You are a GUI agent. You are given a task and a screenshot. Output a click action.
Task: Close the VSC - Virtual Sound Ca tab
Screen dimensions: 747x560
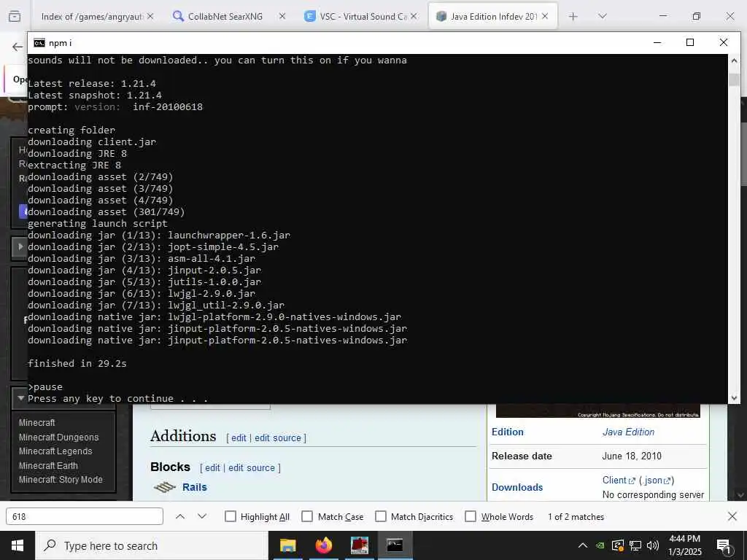414,16
